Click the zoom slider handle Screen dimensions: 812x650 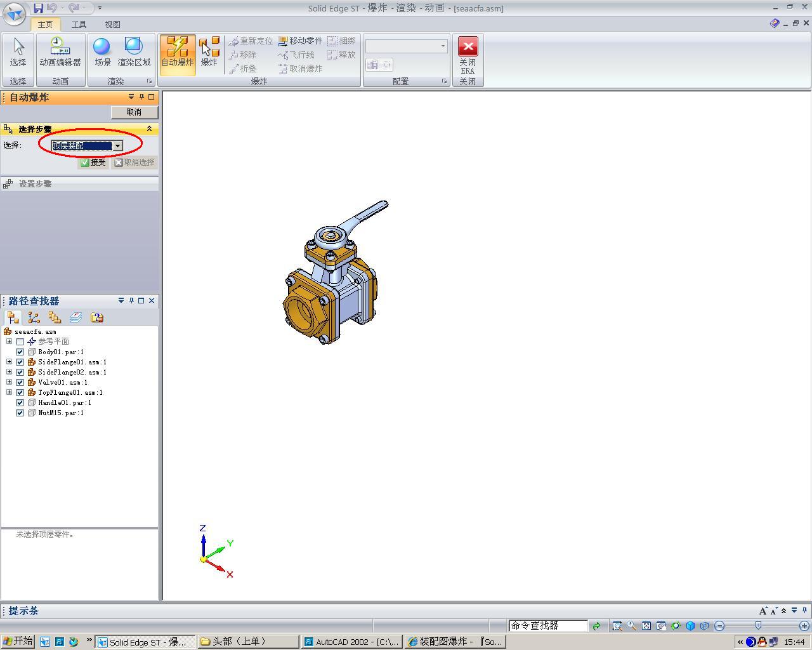point(758,626)
